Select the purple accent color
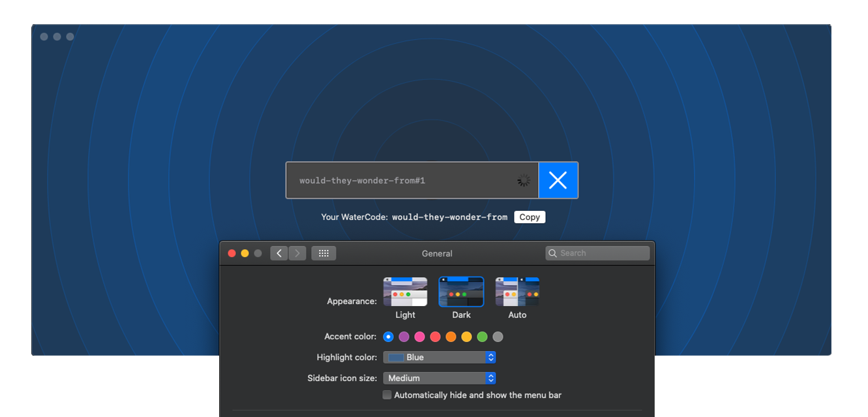The height and width of the screenshot is (417, 868). (404, 337)
